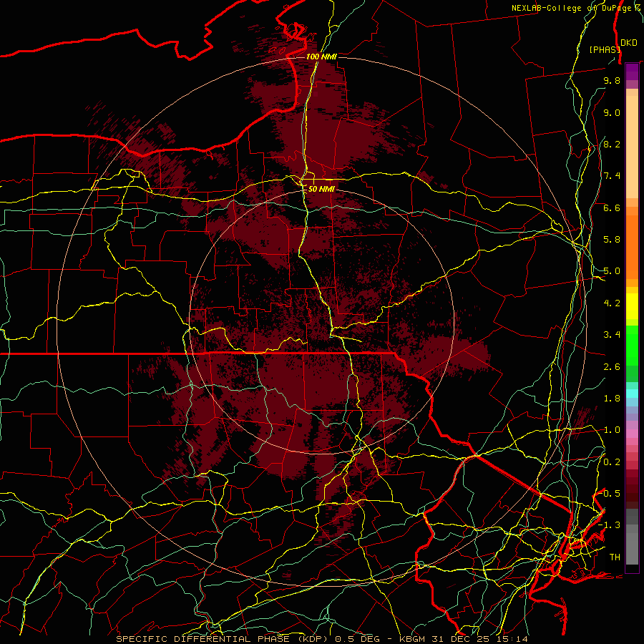Image resolution: width=644 pixels, height=644 pixels.
Task: Click the 0.2 value on color scale
Action: click(612, 462)
